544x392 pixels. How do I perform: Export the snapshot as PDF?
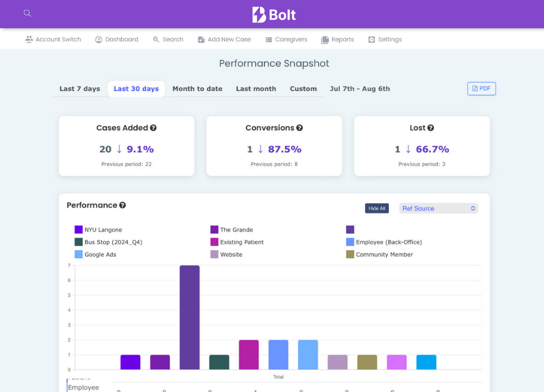coord(481,88)
